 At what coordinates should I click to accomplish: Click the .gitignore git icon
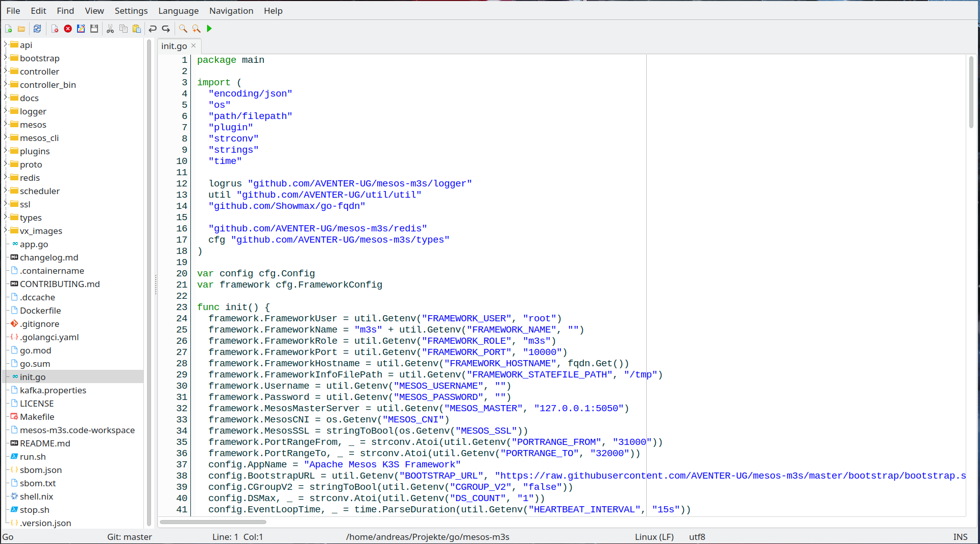(x=14, y=324)
